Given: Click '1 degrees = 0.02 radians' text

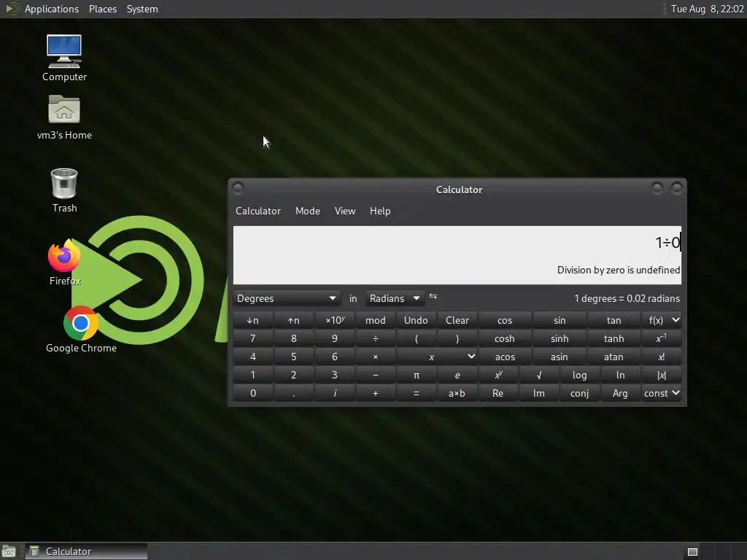Looking at the screenshot, I should pos(627,298).
